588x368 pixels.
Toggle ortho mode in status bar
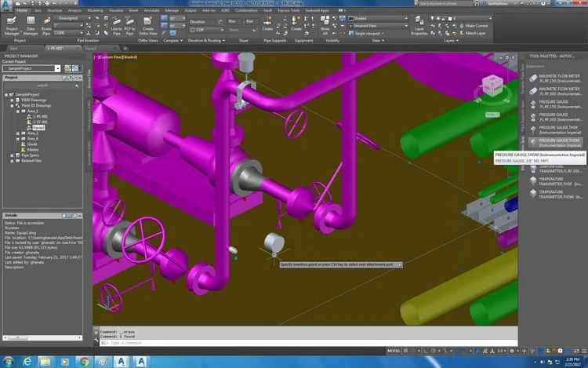[x=426, y=351]
